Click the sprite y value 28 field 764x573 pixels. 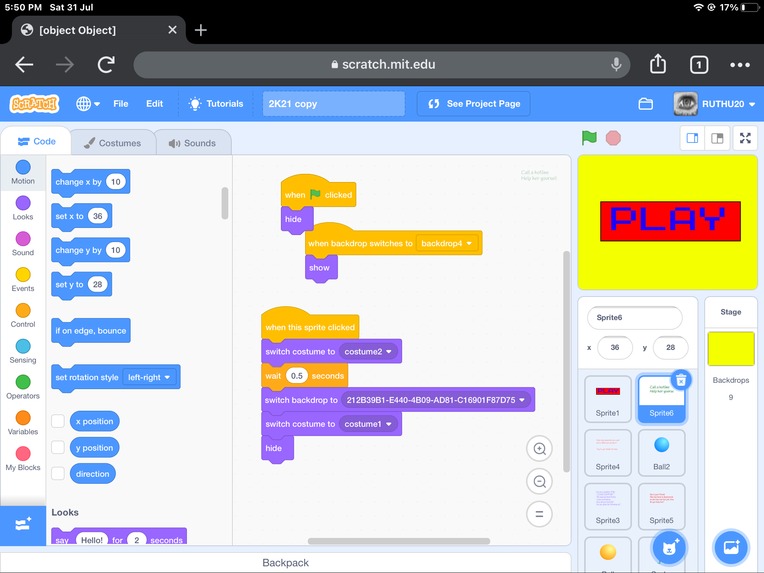point(670,347)
